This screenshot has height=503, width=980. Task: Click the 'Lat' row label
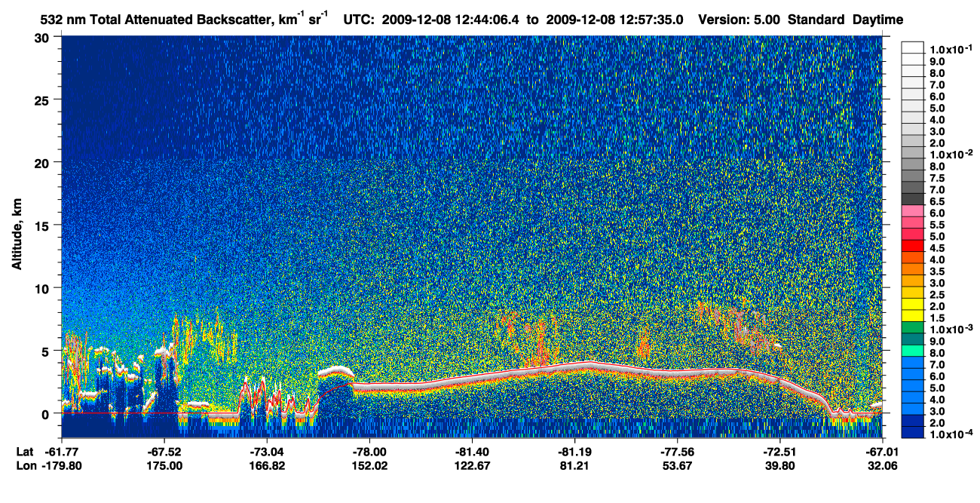[24, 452]
